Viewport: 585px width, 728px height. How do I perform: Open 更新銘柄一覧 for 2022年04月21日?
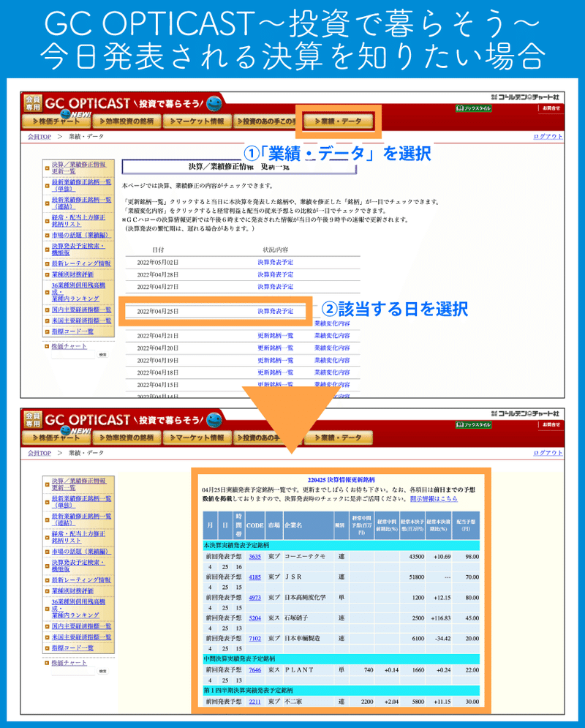(275, 336)
